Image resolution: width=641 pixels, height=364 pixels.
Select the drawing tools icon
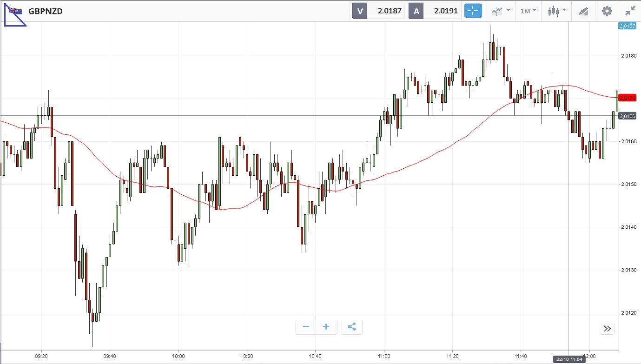584,11
